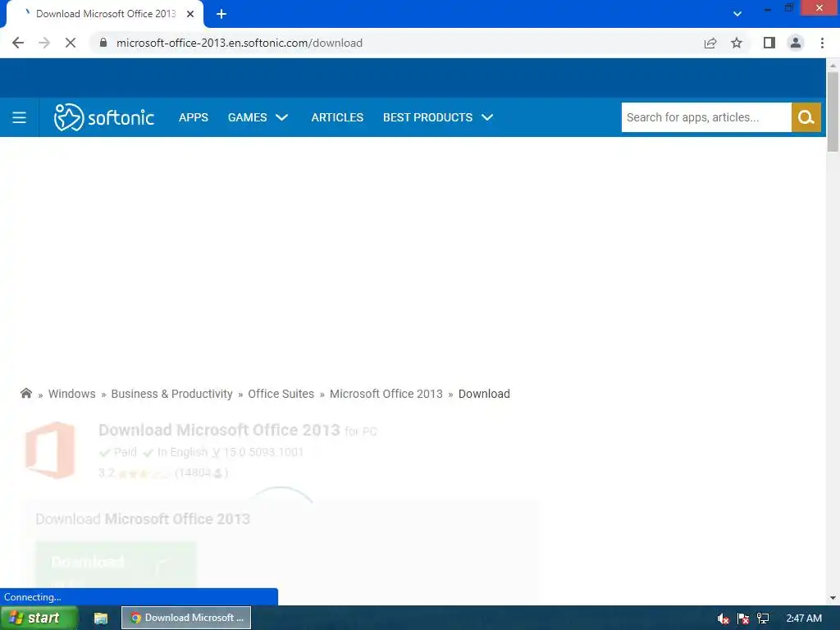Click the Download breadcrumb text
Screen dimensions: 840x630
[x=484, y=394]
